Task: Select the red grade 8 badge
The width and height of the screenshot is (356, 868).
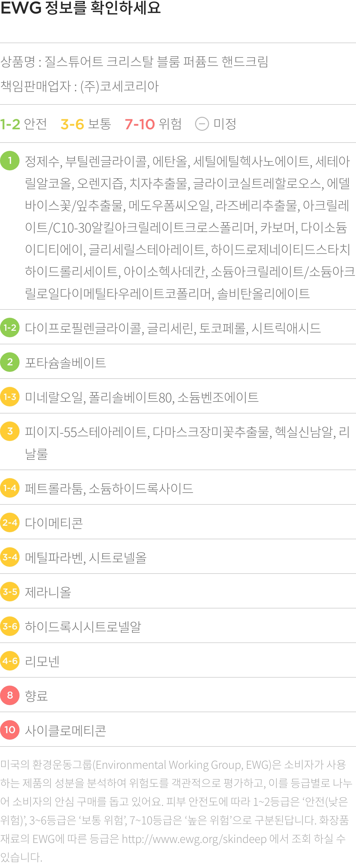Action: [10, 696]
